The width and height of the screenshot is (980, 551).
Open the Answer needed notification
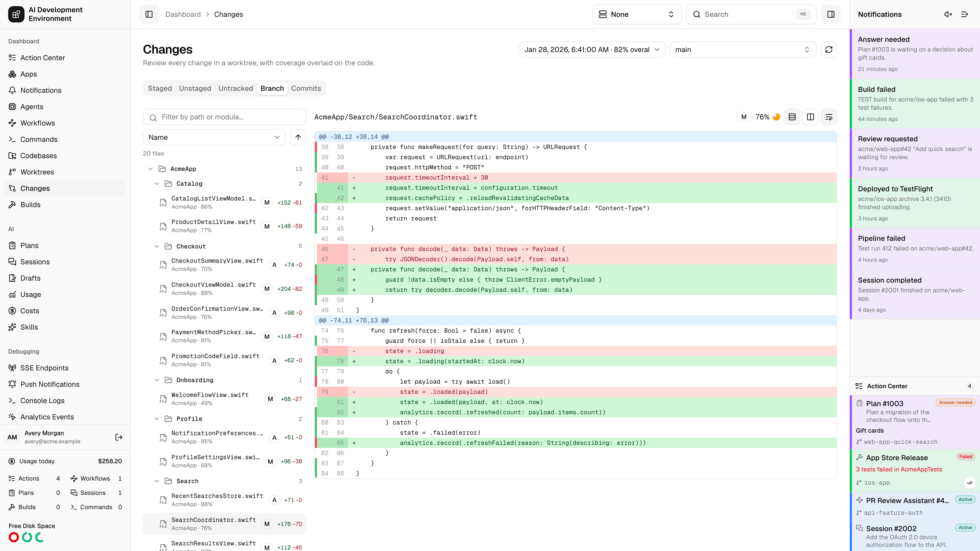coord(915,54)
